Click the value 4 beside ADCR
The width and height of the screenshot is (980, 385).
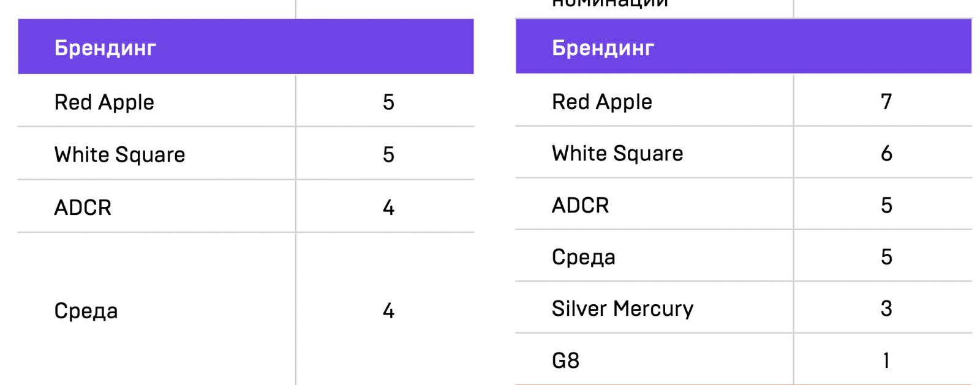(x=388, y=208)
